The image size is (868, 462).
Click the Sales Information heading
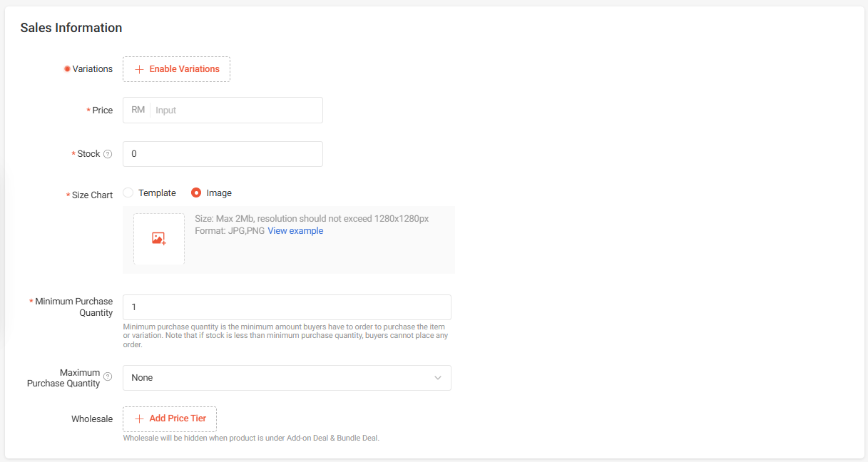click(71, 28)
